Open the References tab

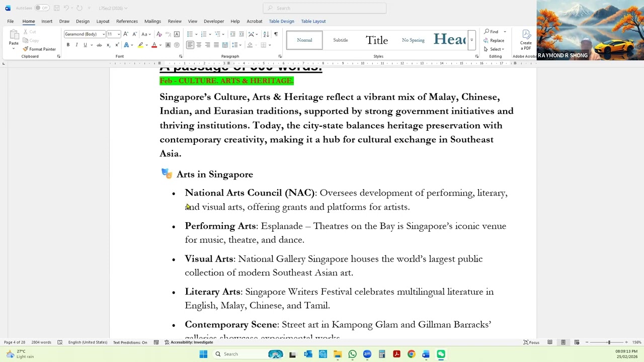[x=127, y=21]
